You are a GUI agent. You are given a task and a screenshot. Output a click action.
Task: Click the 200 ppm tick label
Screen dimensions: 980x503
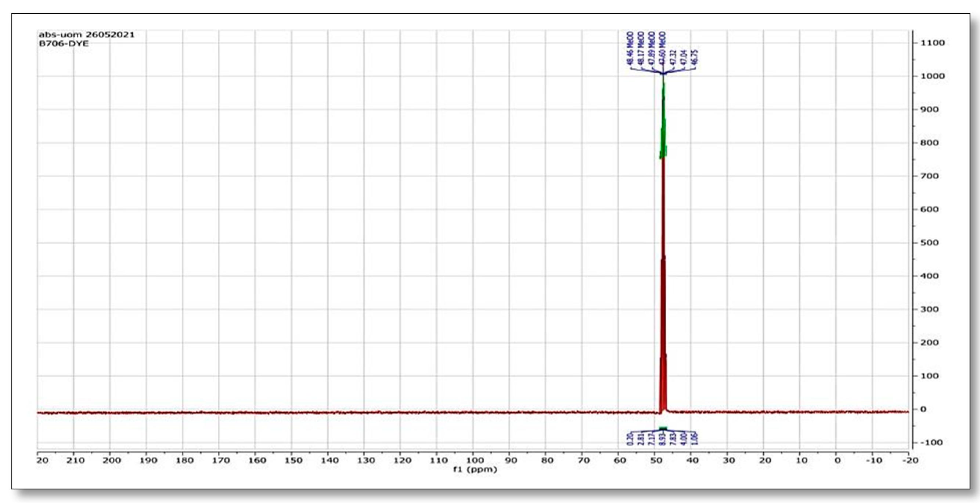pos(112,460)
